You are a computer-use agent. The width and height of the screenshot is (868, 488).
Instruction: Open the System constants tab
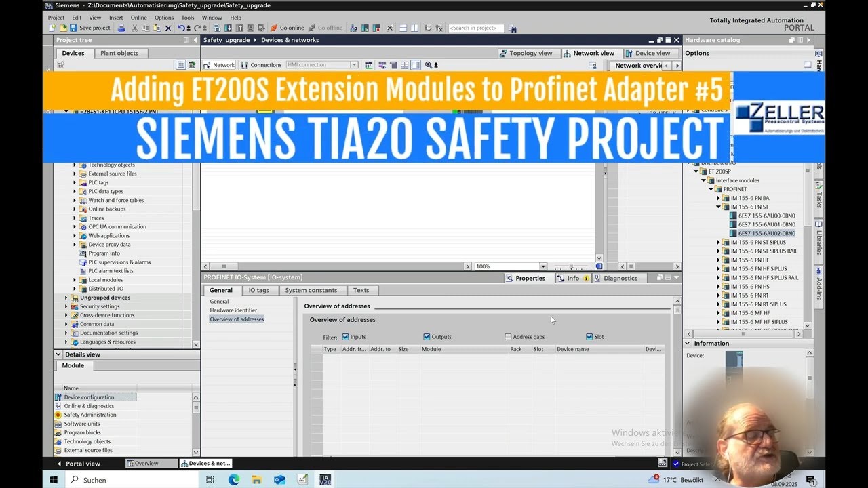(x=311, y=290)
